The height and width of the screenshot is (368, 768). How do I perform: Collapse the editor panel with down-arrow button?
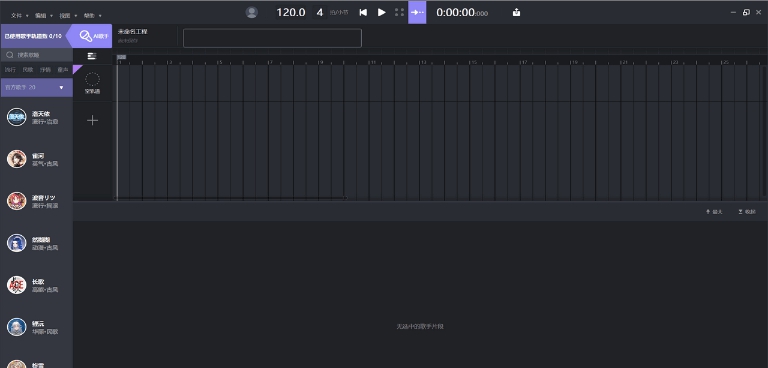[747, 212]
